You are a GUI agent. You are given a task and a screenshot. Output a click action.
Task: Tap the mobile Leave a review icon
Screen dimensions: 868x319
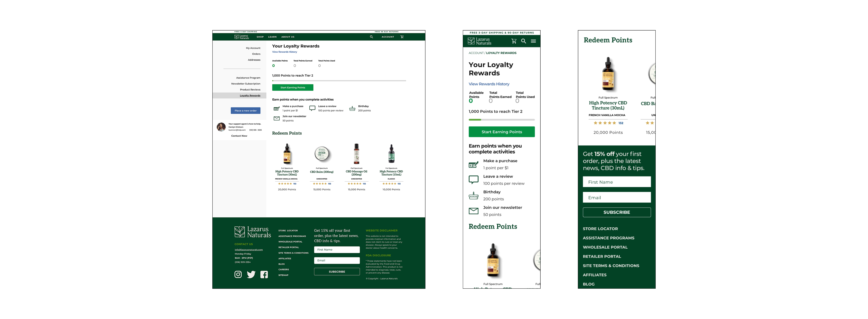tap(473, 180)
